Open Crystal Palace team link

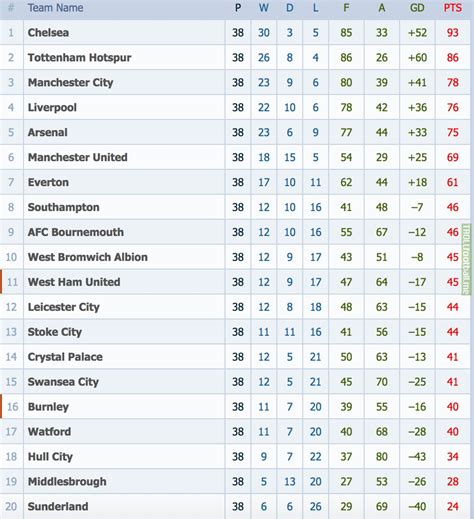tap(65, 357)
